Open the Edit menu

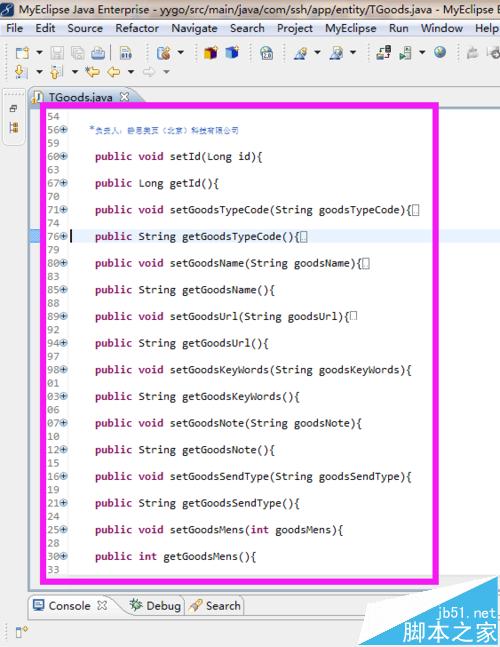pos(45,28)
